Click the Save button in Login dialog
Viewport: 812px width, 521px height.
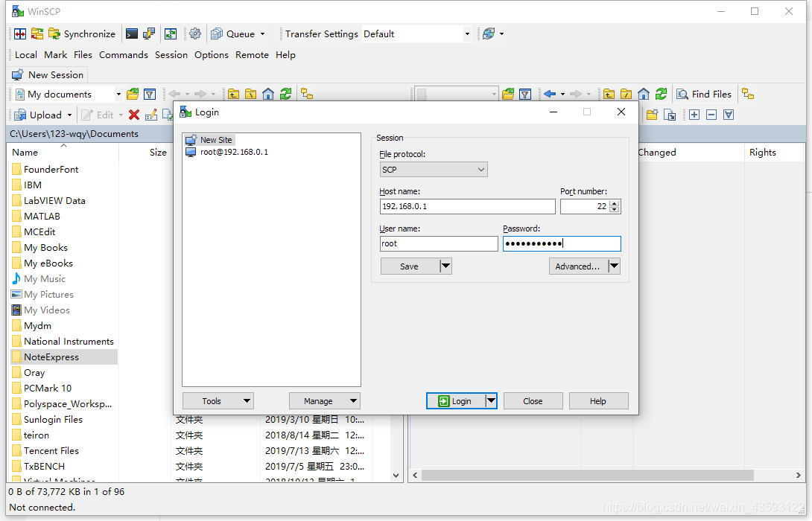(x=409, y=266)
